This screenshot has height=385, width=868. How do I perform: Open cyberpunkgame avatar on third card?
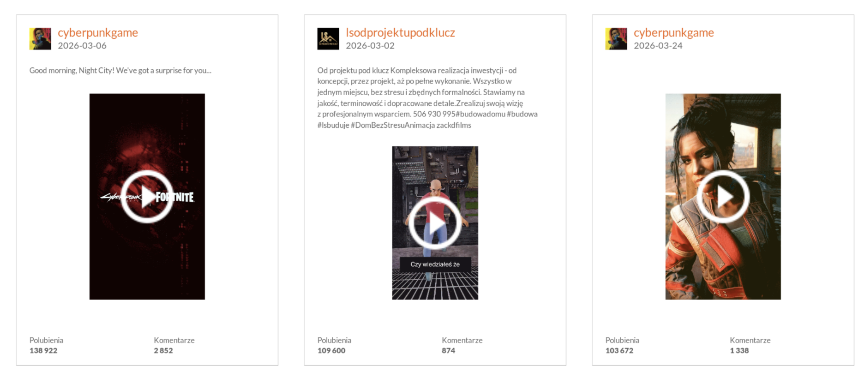(616, 38)
